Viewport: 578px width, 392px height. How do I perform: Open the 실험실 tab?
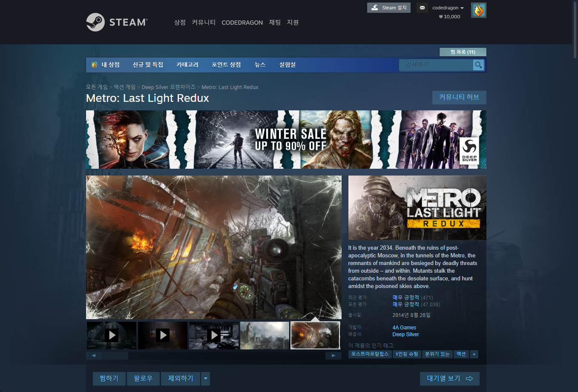coord(288,65)
